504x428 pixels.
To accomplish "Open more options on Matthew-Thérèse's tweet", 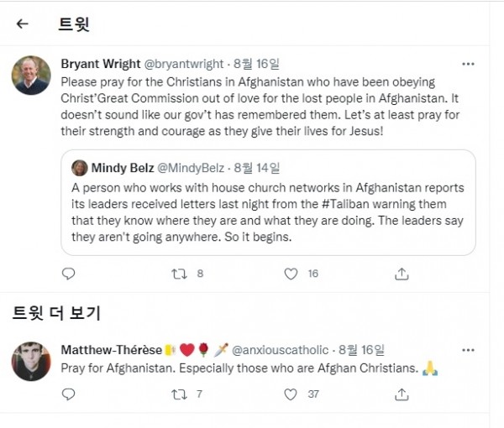I will (x=469, y=349).
